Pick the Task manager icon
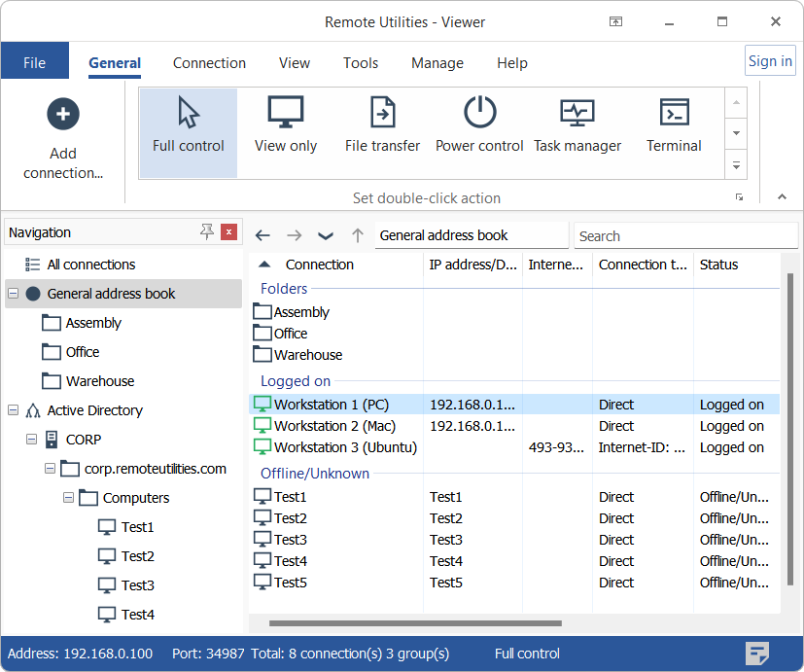The image size is (804, 672). 577,113
